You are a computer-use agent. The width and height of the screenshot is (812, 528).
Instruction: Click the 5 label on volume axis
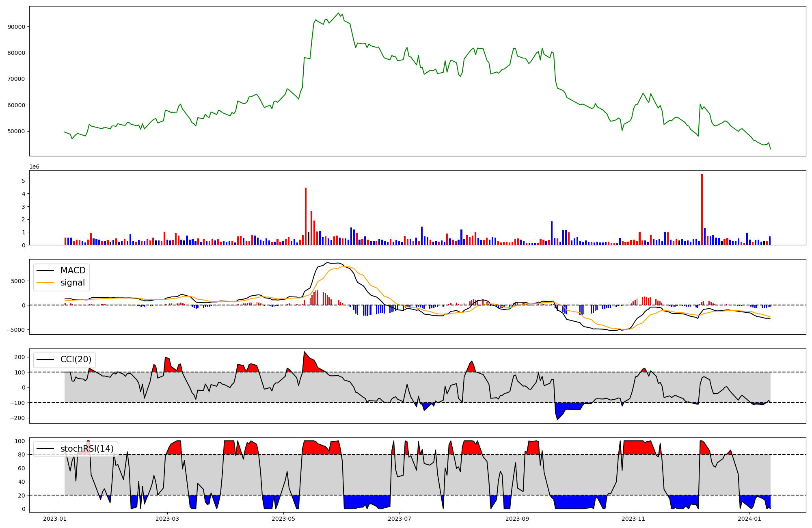point(24,181)
